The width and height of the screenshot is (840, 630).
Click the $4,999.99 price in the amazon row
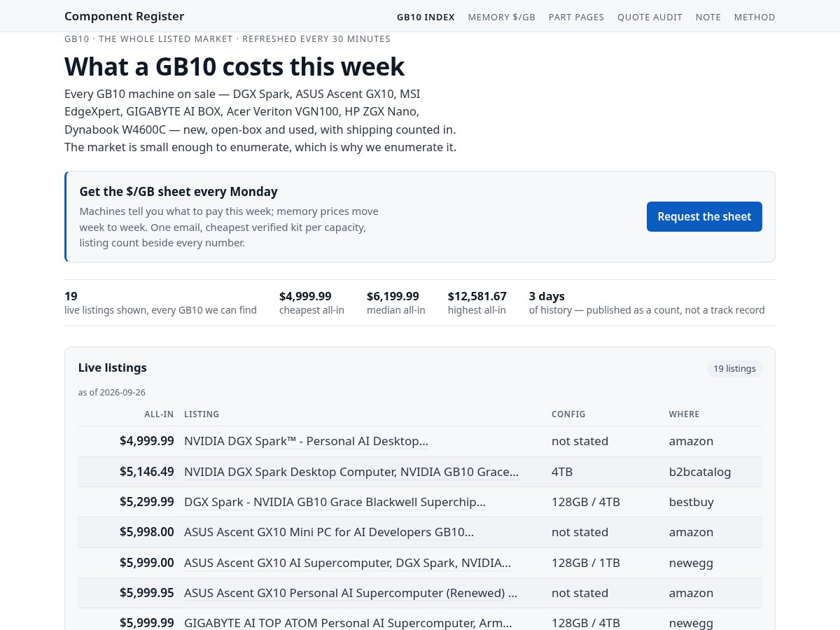[x=147, y=441]
